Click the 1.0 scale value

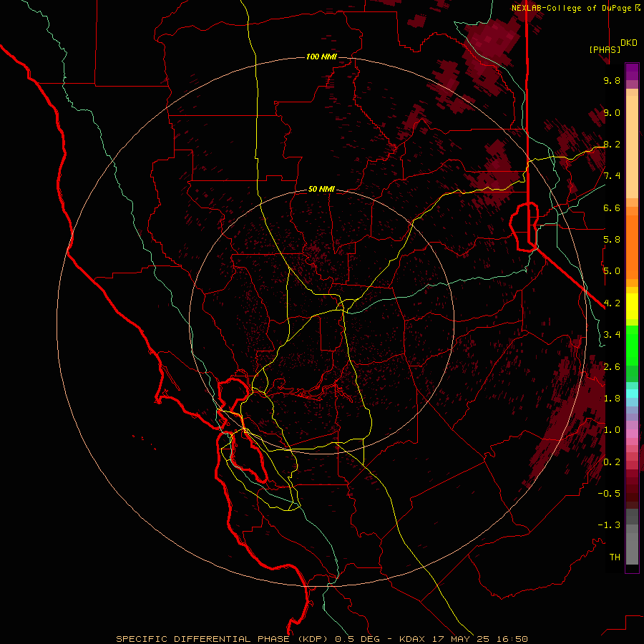(x=612, y=430)
